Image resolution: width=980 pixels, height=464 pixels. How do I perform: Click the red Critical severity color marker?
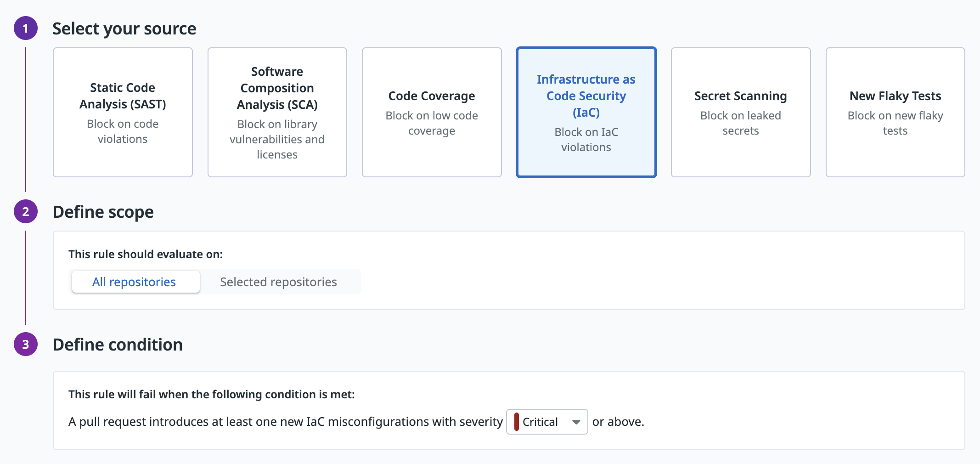[x=517, y=422]
